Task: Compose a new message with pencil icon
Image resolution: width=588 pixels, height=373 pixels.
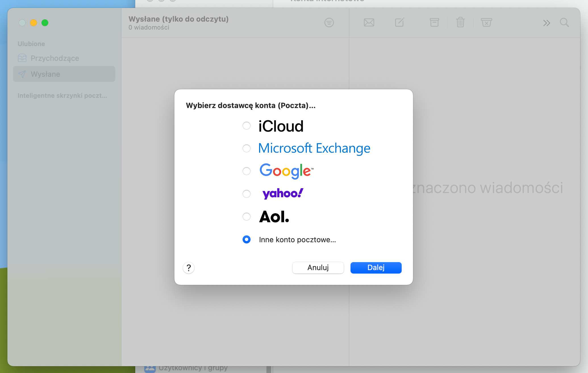Action: tap(400, 22)
